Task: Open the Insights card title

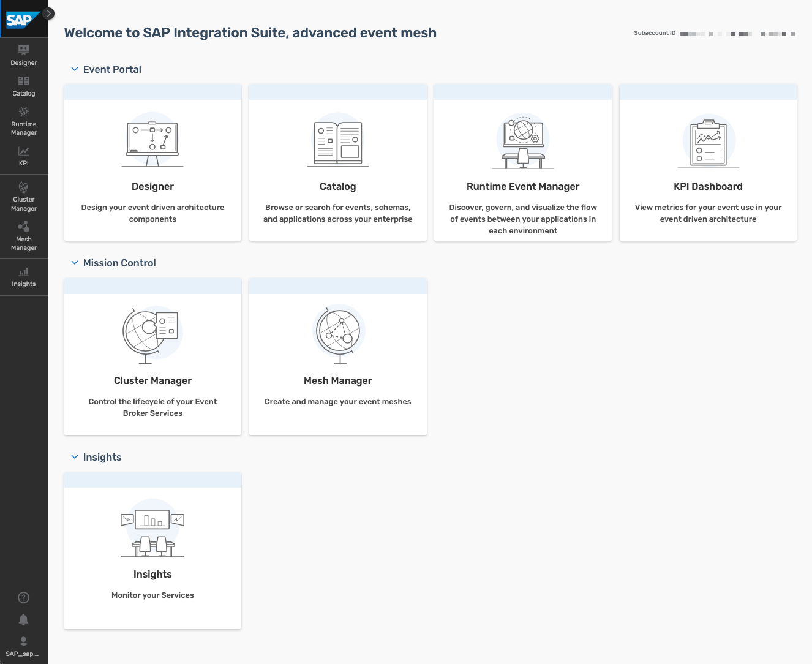Action: coord(152,574)
